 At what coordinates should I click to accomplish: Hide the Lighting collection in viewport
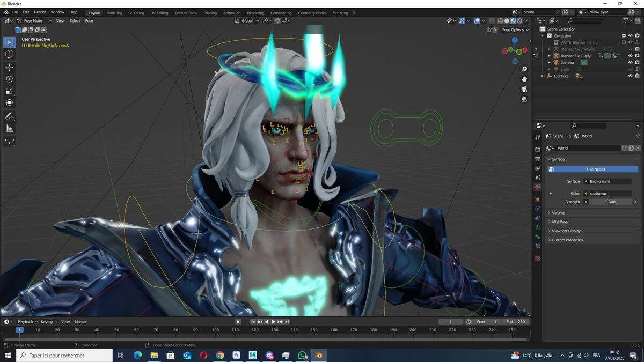(x=630, y=76)
